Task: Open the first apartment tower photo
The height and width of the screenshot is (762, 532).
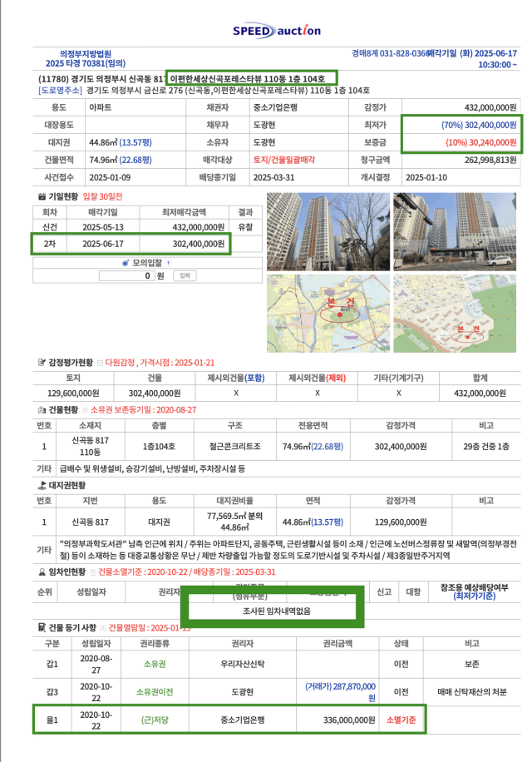Action: 328,232
